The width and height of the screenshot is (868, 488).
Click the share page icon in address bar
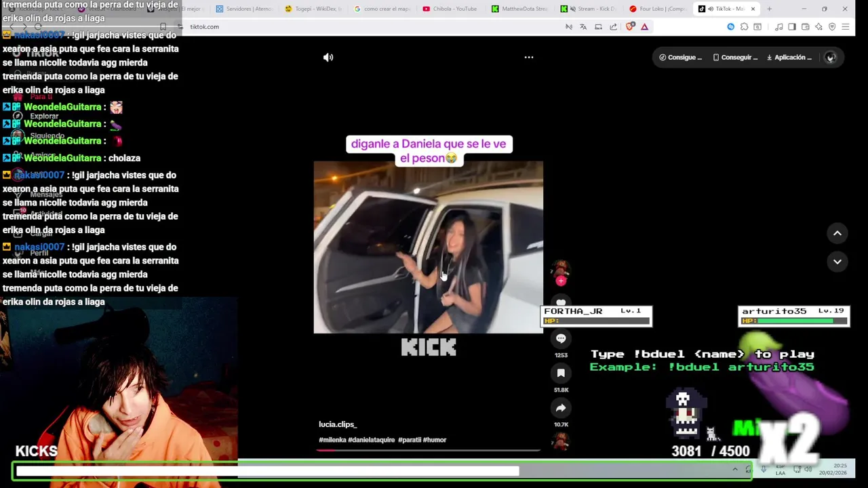coord(613,26)
